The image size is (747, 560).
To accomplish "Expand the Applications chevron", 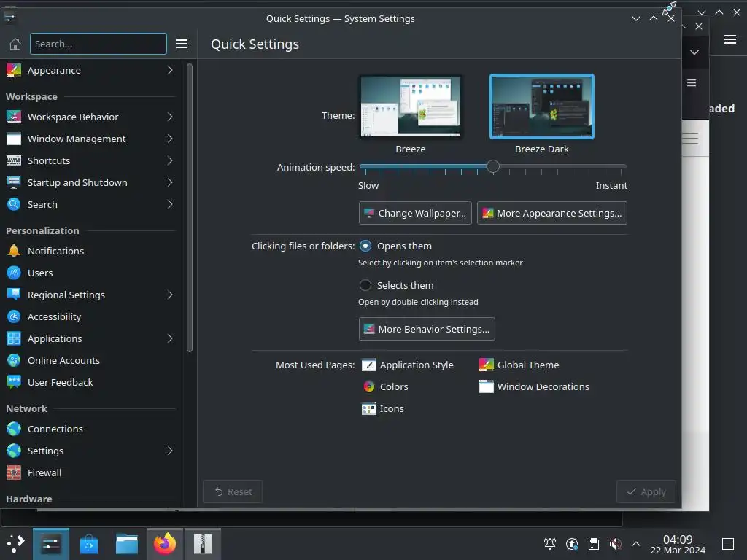I will click(x=170, y=338).
